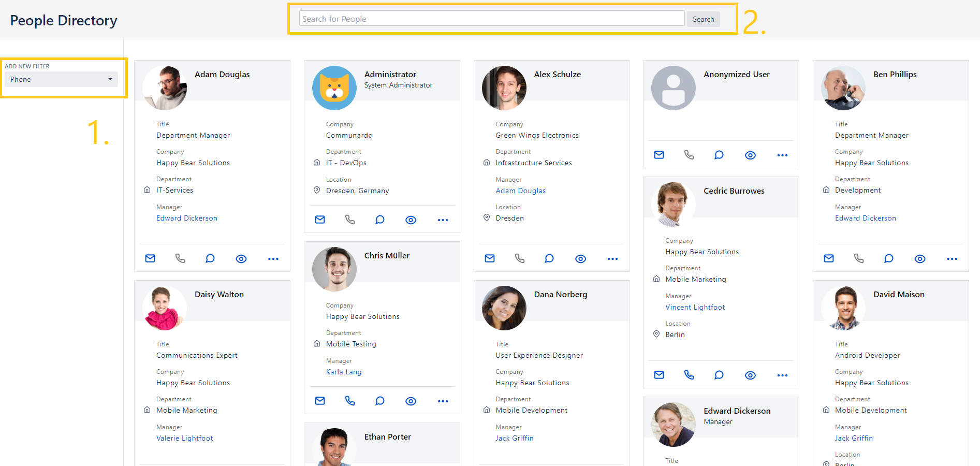
Task: Expand more options on Administrator's card
Action: coord(443,220)
